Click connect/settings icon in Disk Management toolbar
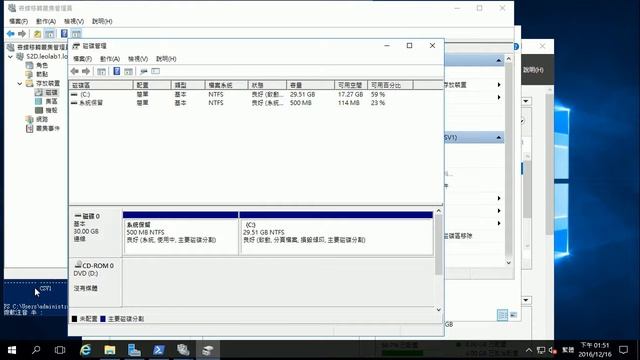Screen dimensions: 640x360 pos(143,71)
